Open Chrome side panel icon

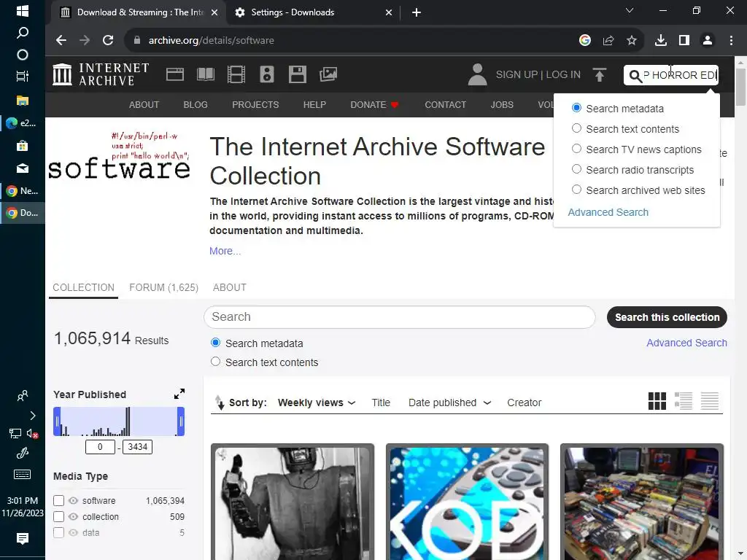tap(684, 41)
